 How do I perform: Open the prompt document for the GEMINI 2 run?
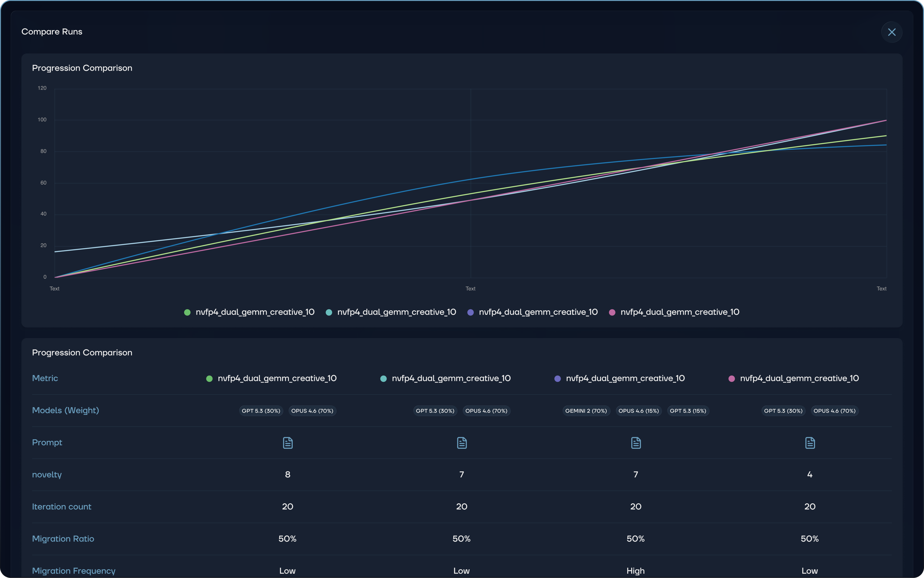(x=635, y=443)
